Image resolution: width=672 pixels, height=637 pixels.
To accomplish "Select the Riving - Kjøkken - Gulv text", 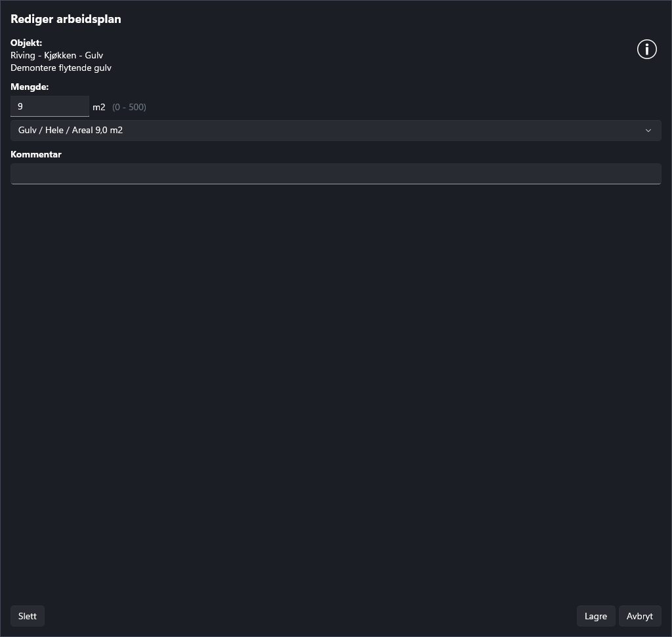I will click(x=56, y=55).
